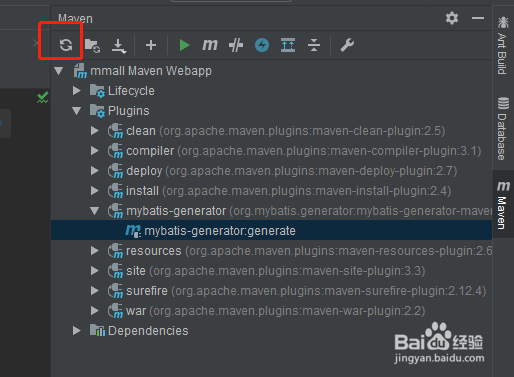Open Maven panel gear options

pyautogui.click(x=452, y=18)
